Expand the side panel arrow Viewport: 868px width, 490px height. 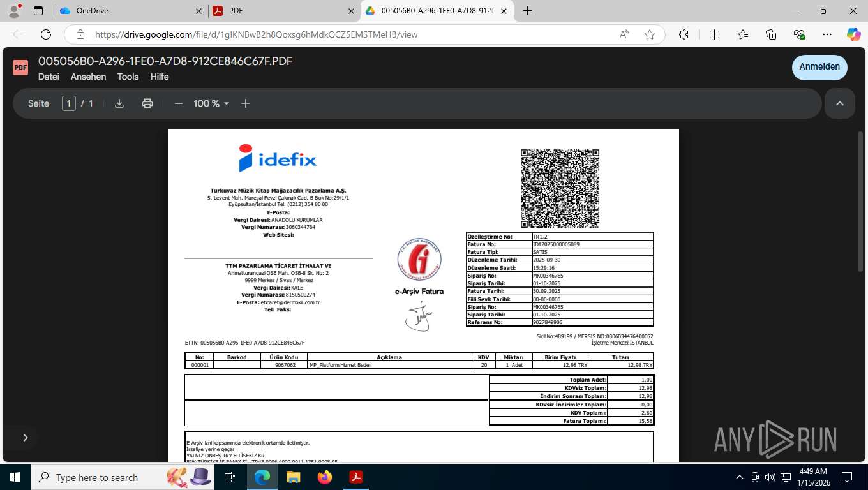click(26, 438)
